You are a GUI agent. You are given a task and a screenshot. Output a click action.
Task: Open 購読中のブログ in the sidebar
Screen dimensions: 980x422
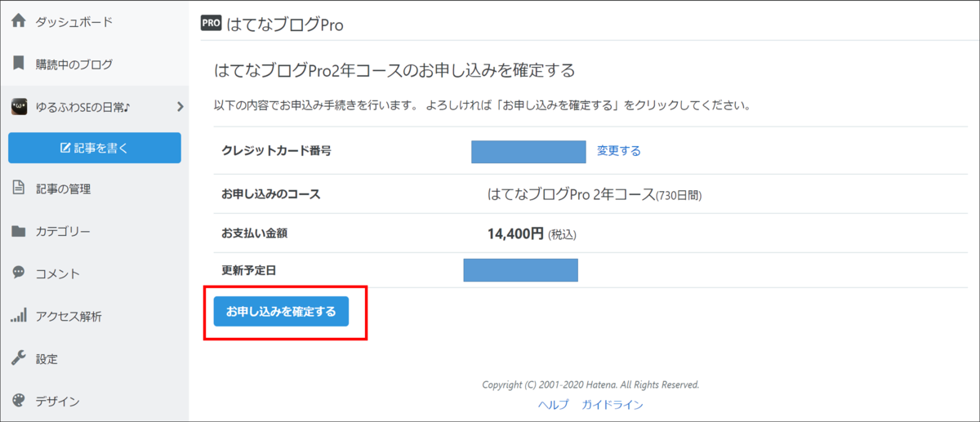point(74,64)
